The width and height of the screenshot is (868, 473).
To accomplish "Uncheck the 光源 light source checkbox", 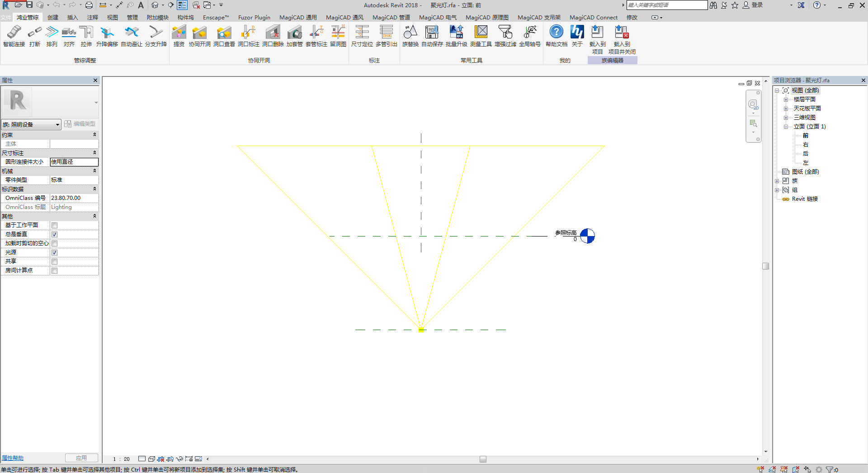I will (54, 252).
